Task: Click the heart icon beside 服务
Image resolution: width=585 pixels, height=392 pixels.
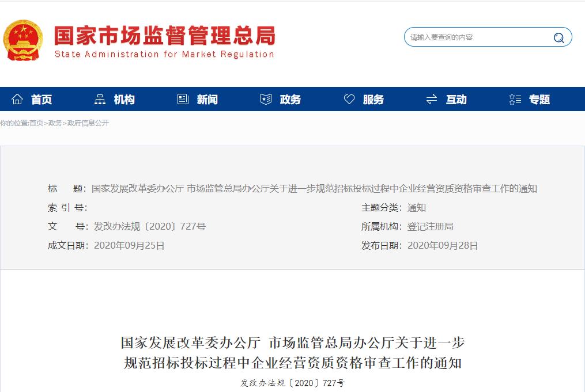Action: tap(349, 99)
